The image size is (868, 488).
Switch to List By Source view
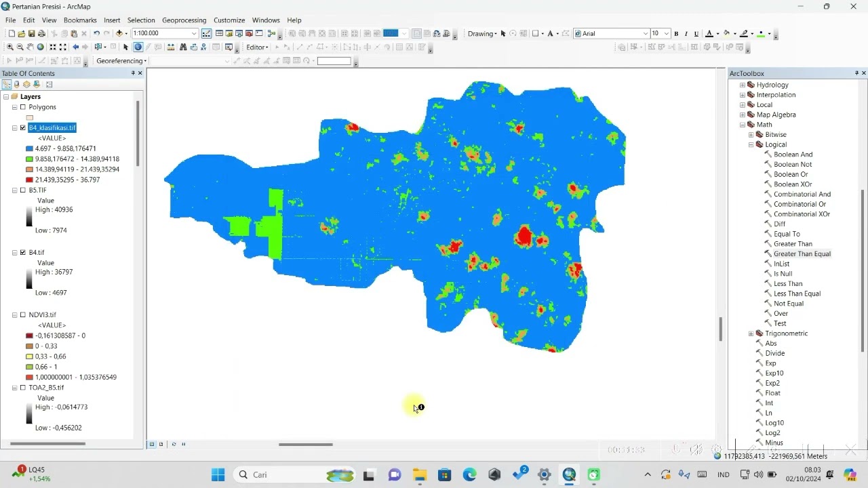click(16, 84)
